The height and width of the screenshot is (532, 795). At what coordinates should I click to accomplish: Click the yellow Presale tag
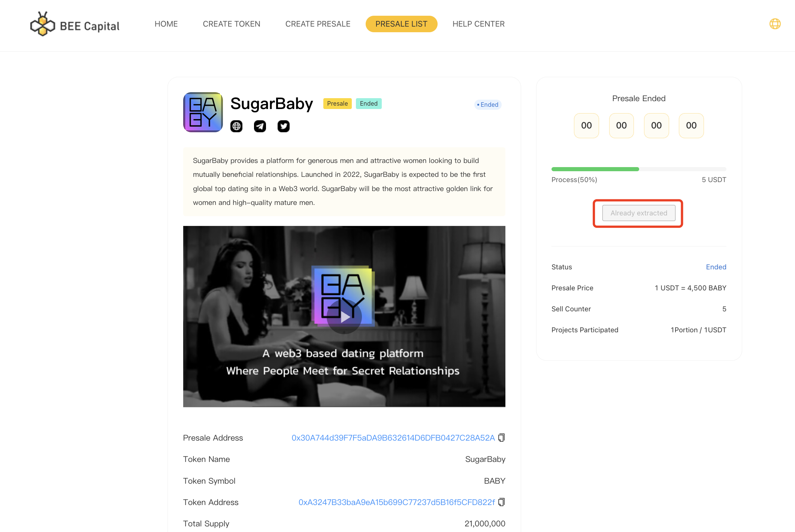[337, 104]
